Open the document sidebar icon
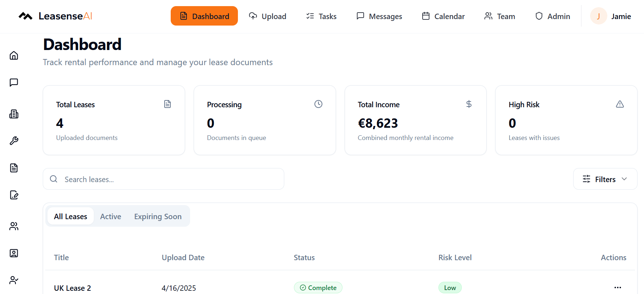 point(14,168)
